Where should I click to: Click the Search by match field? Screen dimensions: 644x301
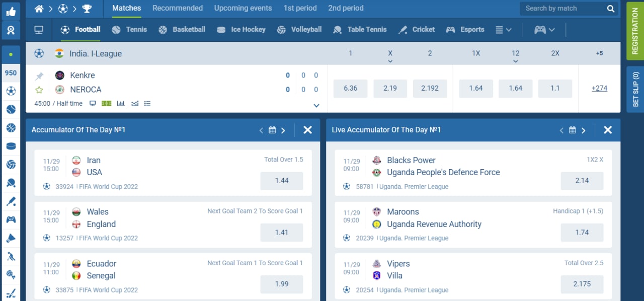pos(569,9)
